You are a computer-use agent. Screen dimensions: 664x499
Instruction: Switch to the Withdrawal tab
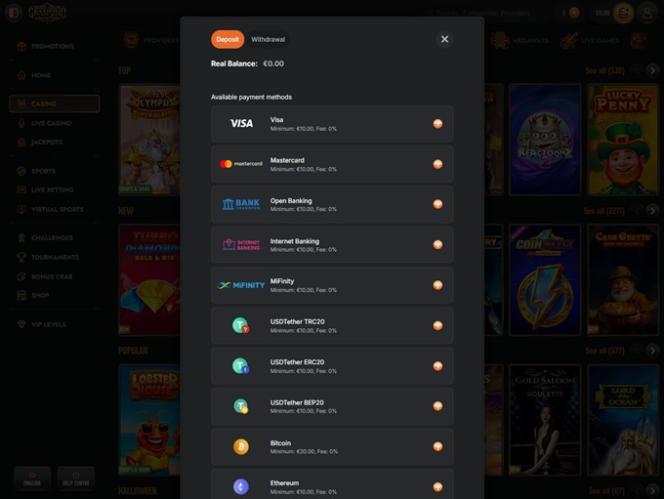pyautogui.click(x=268, y=39)
